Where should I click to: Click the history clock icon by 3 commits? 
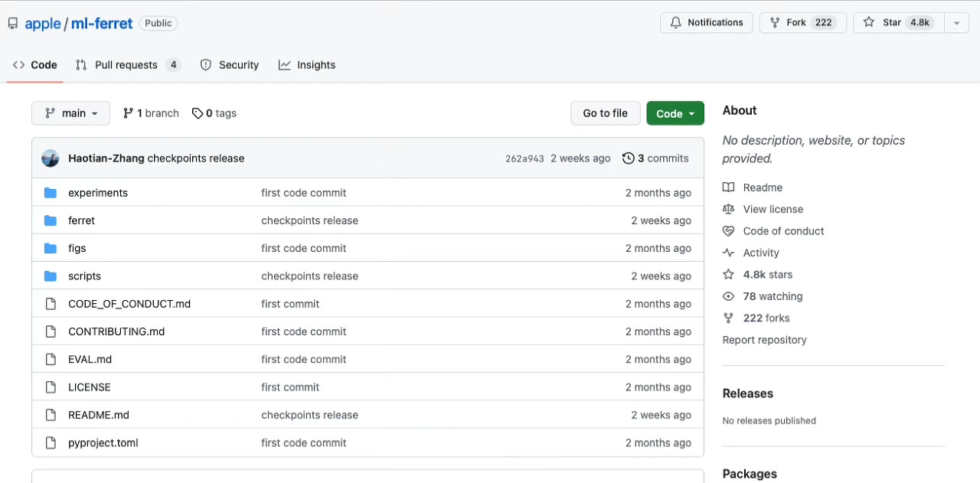pyautogui.click(x=629, y=158)
